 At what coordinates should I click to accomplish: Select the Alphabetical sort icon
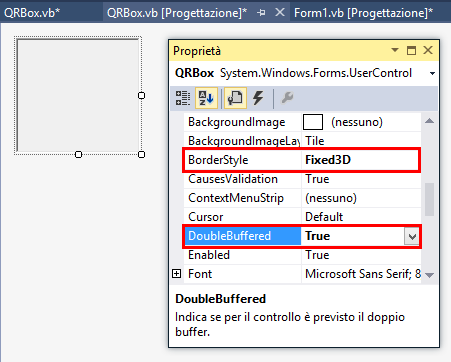pyautogui.click(x=206, y=98)
